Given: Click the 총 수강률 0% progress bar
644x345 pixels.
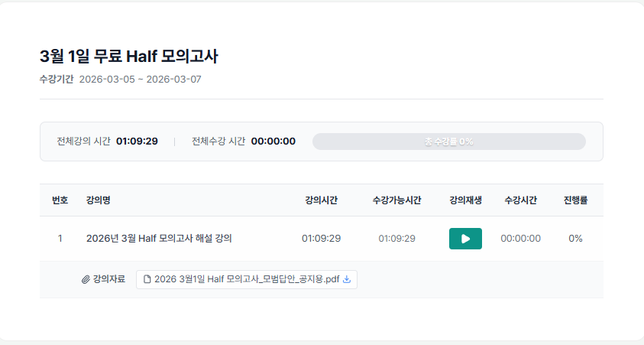Looking at the screenshot, I should click(448, 142).
